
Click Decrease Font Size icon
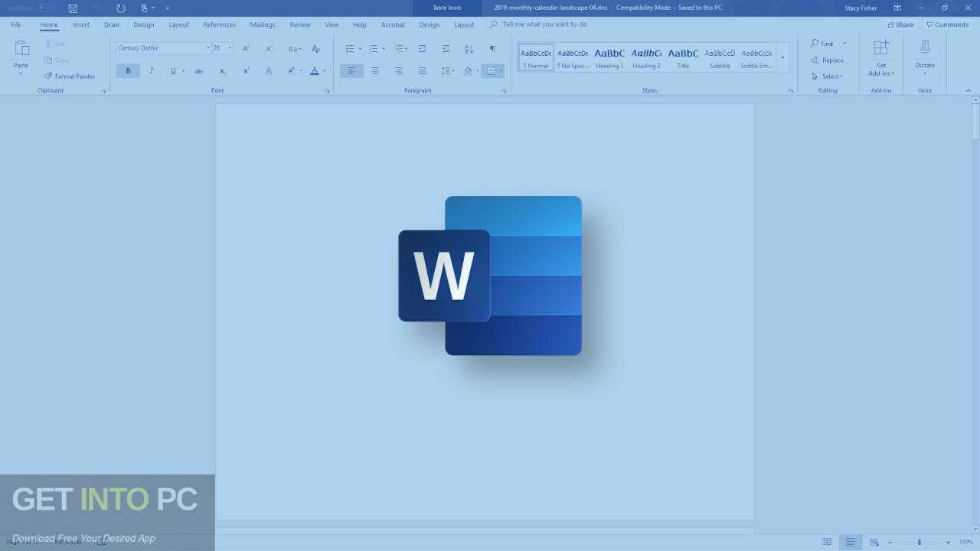click(x=269, y=48)
